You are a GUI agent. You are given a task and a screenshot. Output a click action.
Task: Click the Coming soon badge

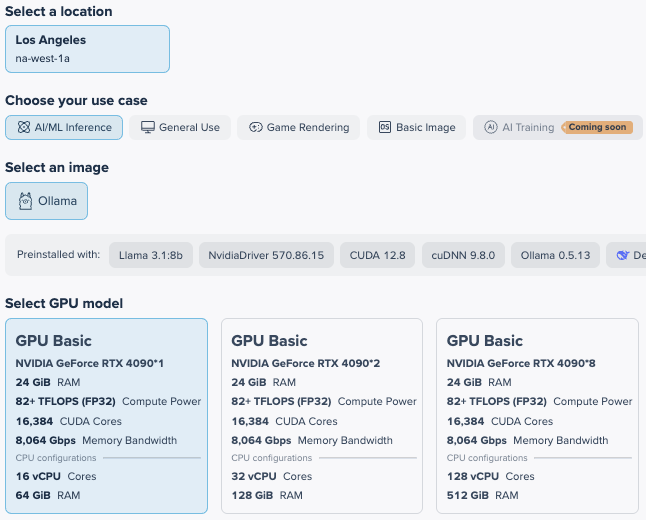(x=597, y=128)
